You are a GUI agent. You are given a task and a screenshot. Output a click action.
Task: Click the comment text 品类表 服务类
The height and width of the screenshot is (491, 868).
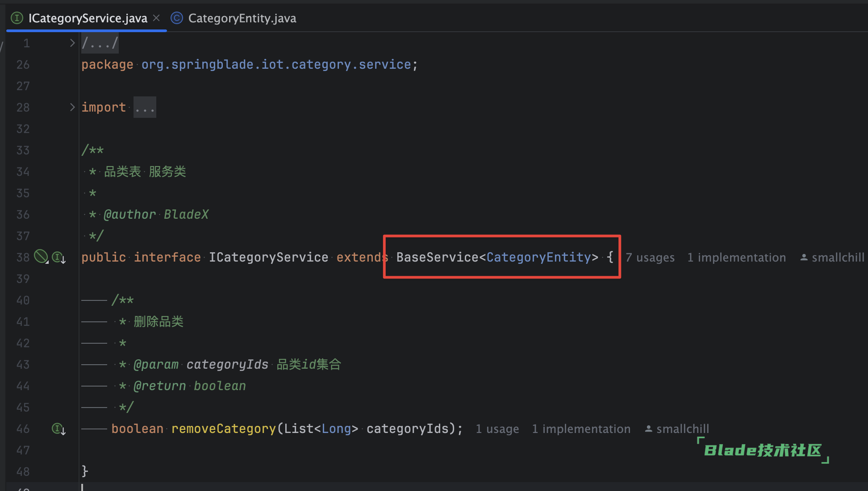145,172
